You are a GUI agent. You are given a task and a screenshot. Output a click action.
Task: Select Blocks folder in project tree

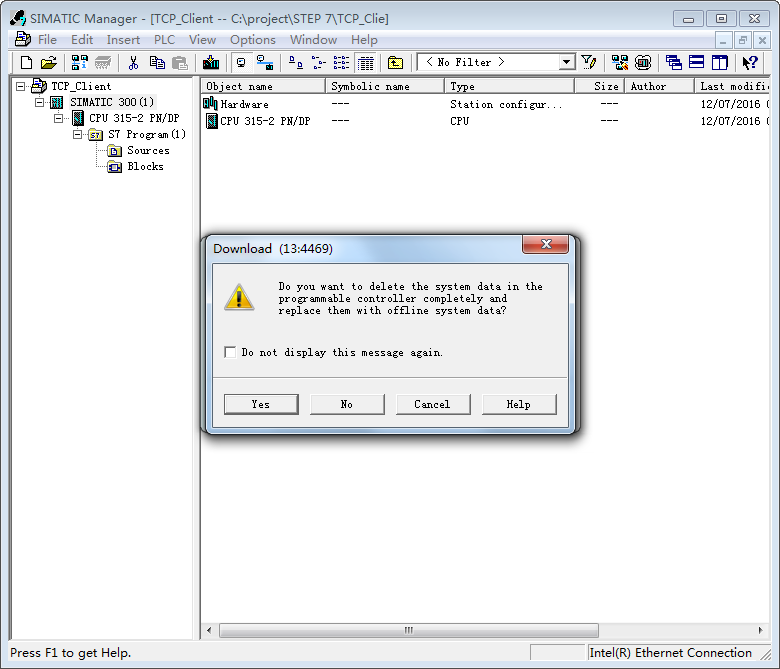[x=145, y=166]
